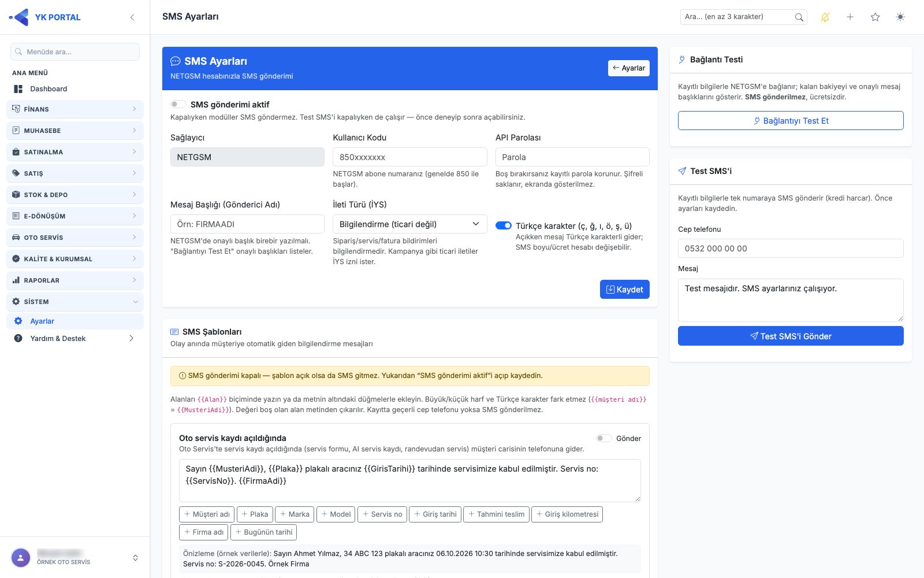Toggle theme using the sun icon
The width and height of the screenshot is (924, 578).
[900, 17]
